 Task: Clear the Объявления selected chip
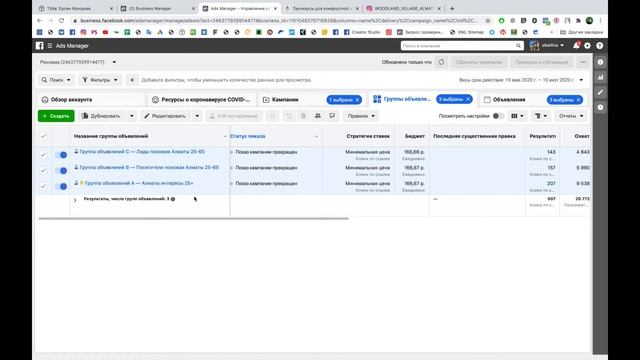tap(578, 100)
